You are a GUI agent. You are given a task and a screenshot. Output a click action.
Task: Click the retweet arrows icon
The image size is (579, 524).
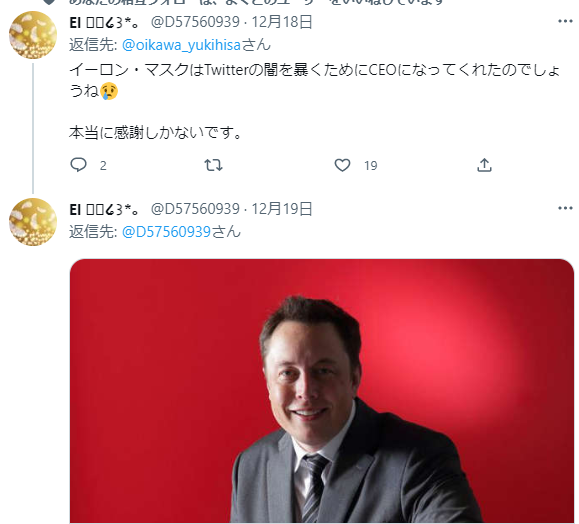[213, 165]
